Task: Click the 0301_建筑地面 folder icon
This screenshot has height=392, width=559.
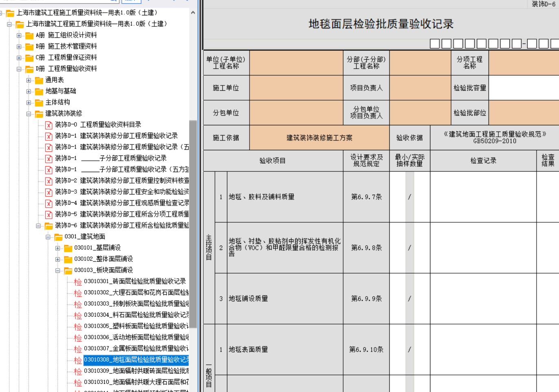Action: pyautogui.click(x=59, y=237)
